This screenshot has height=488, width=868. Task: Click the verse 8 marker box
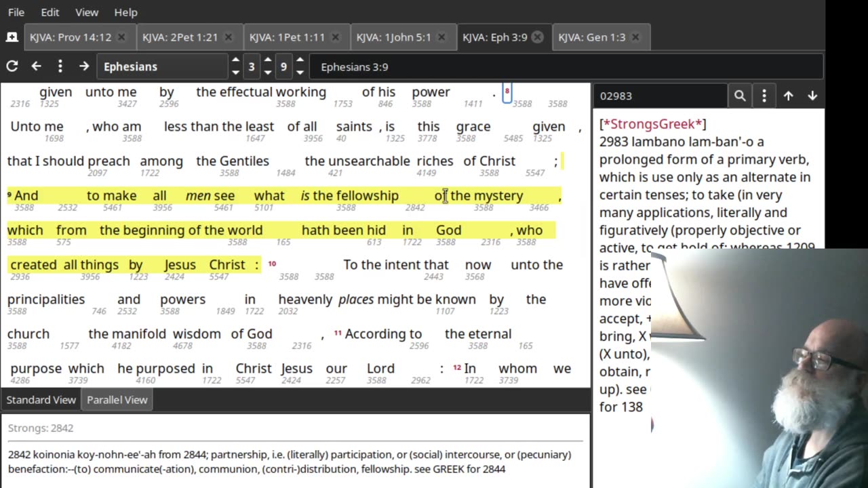(507, 92)
